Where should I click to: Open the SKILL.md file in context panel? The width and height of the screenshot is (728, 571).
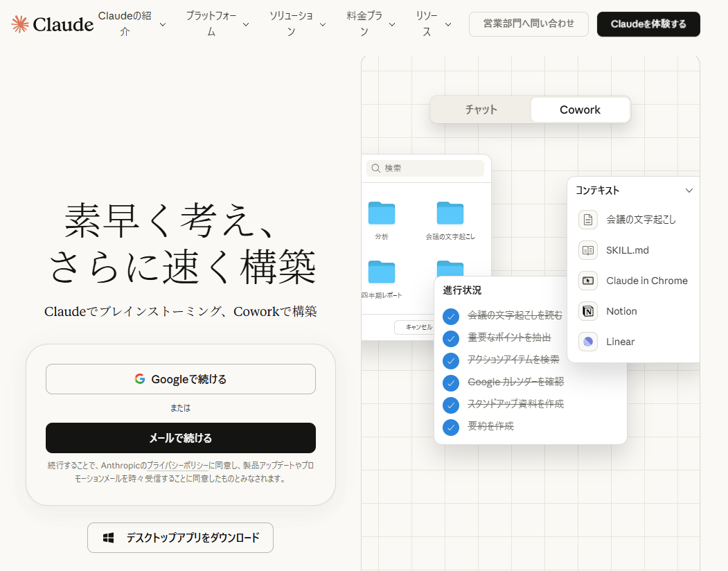587,250
